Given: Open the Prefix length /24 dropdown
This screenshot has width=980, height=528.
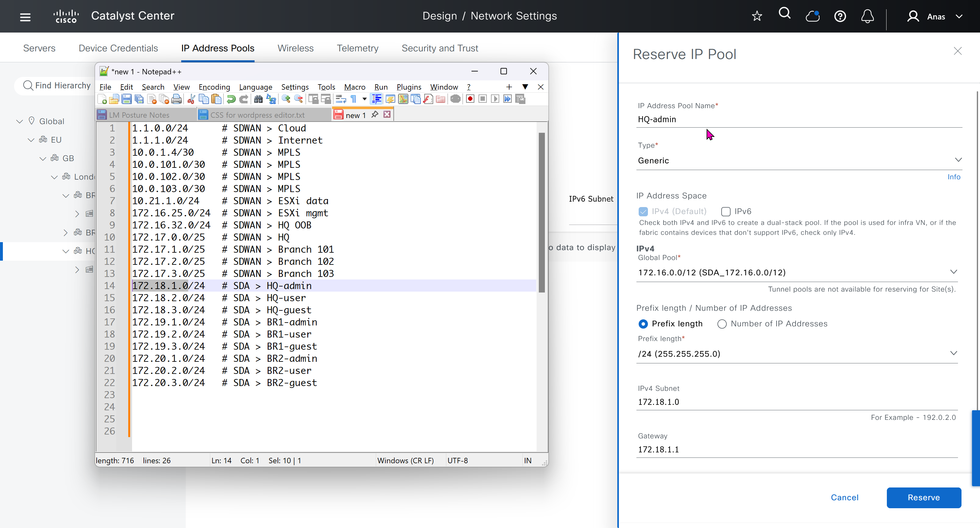Looking at the screenshot, I should (x=797, y=354).
